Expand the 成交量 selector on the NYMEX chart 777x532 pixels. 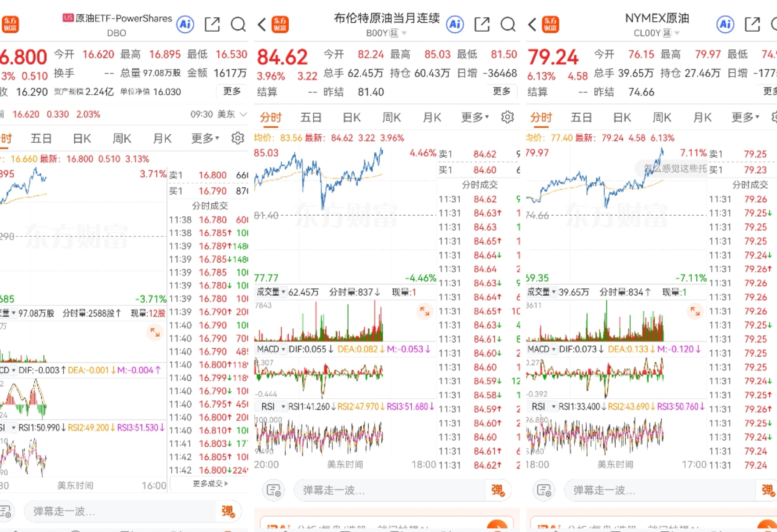(541, 292)
